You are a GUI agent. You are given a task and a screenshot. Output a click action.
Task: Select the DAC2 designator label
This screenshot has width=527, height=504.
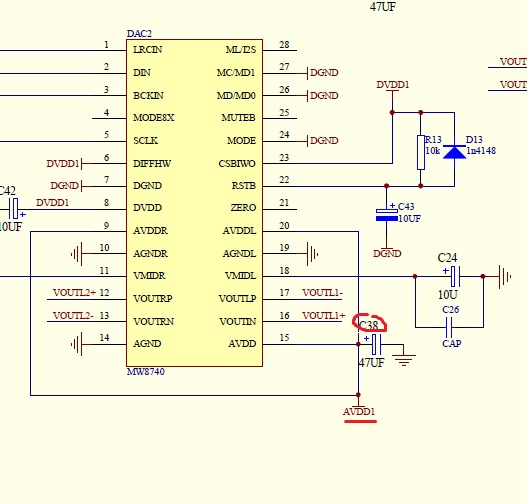click(x=139, y=34)
